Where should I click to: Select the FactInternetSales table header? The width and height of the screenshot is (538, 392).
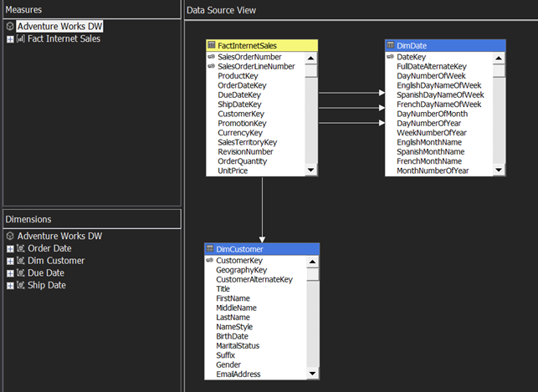point(262,46)
